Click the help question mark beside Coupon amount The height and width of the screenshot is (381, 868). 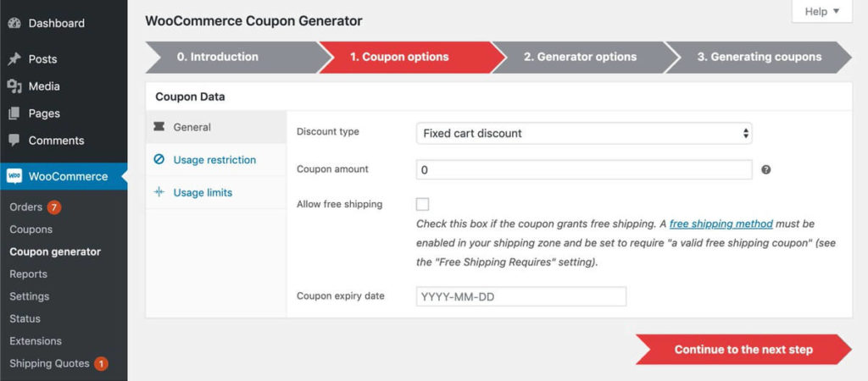click(766, 170)
